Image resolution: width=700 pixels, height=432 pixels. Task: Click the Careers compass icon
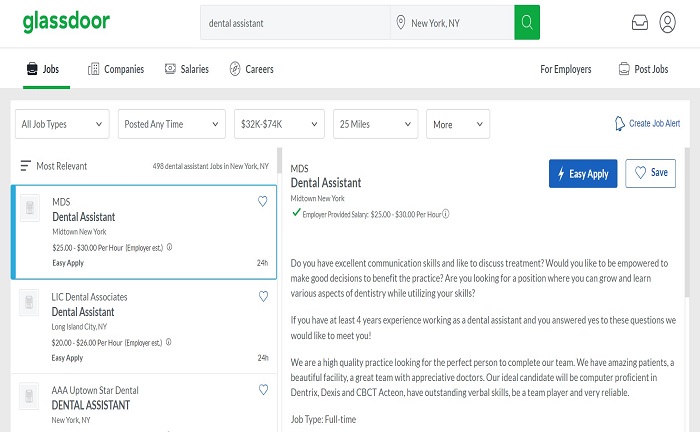click(235, 69)
